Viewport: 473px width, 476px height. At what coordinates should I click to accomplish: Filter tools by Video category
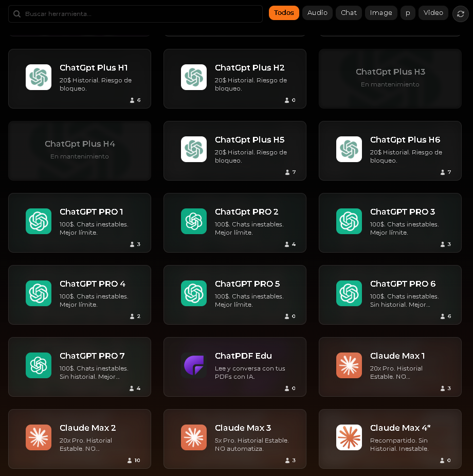(433, 13)
